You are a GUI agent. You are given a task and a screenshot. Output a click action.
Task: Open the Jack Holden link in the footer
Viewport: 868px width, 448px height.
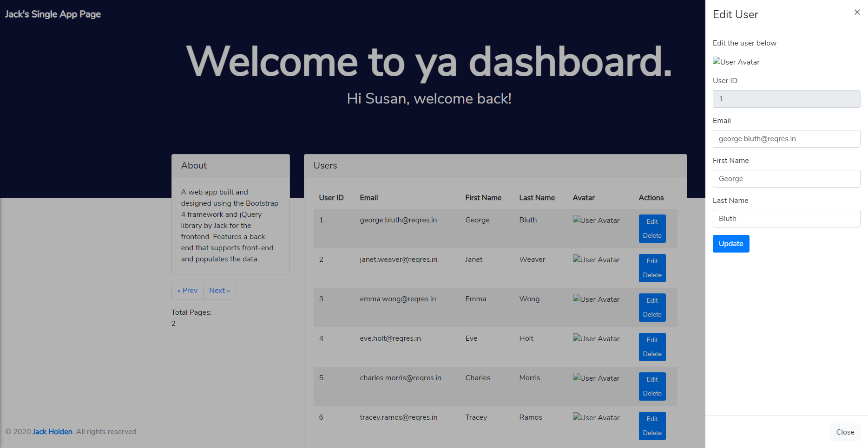tap(52, 432)
